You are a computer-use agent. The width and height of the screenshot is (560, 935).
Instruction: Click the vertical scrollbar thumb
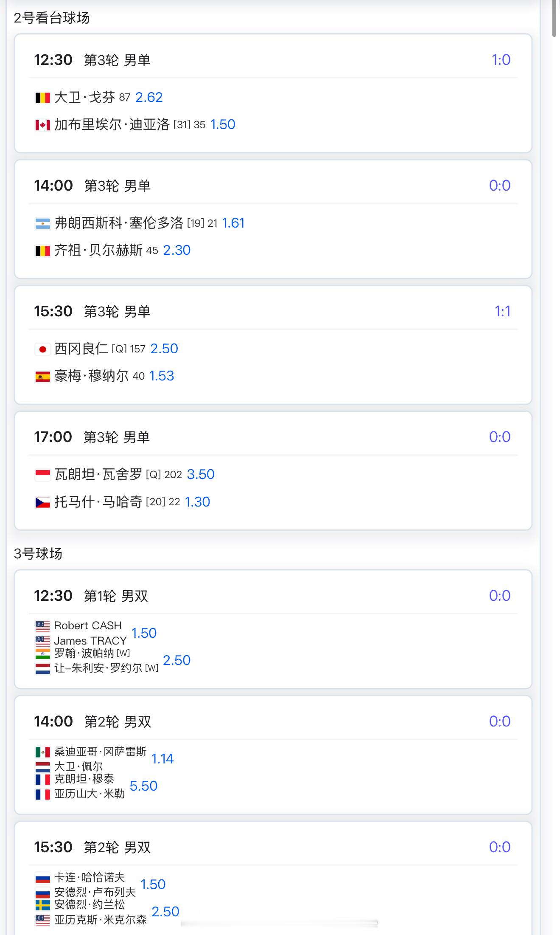555,19
